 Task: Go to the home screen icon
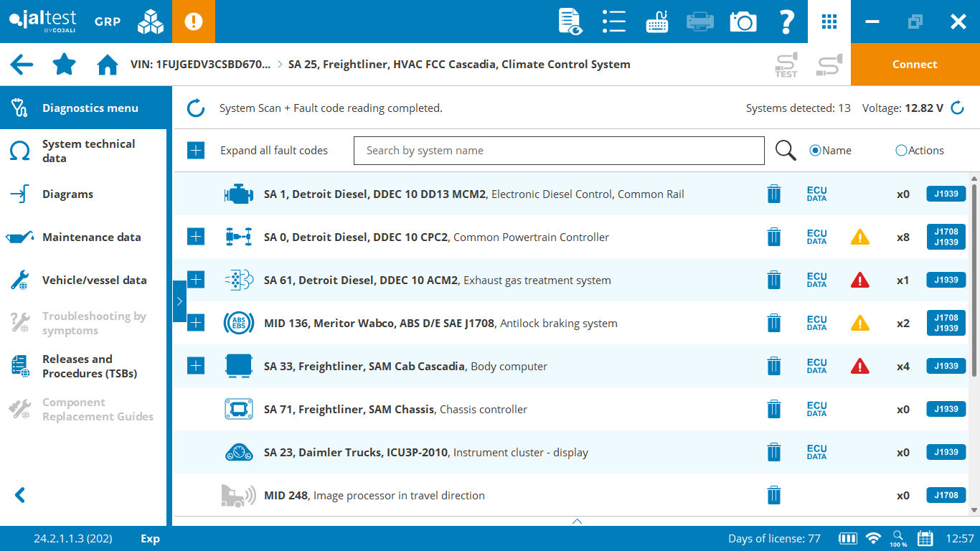tap(108, 65)
